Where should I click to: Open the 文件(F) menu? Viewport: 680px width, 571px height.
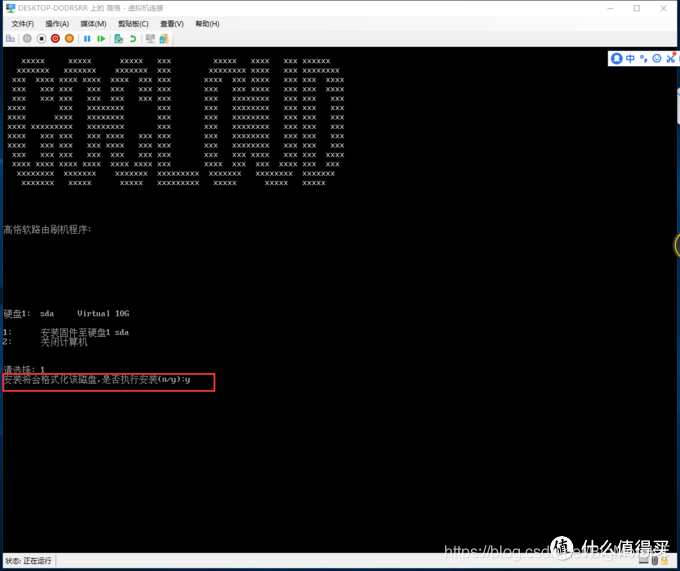(x=23, y=24)
